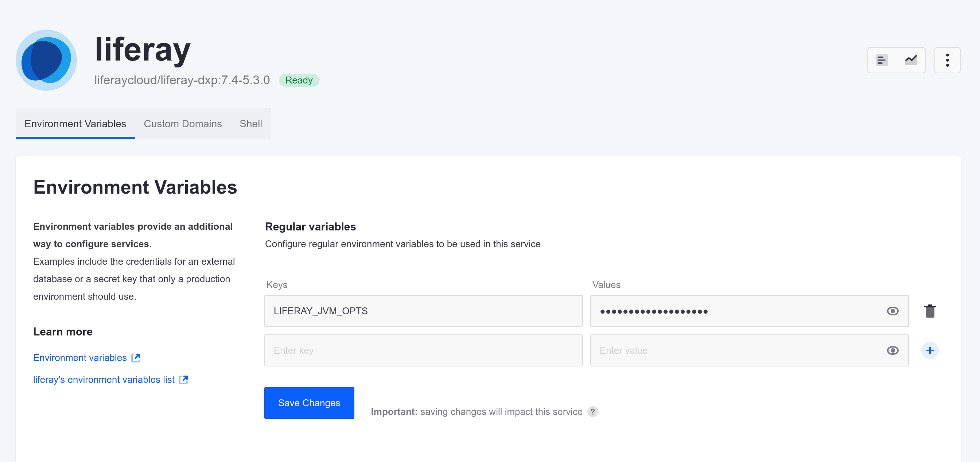Click the three-dot overflow menu icon
Viewport: 980px width, 462px height.
(948, 60)
